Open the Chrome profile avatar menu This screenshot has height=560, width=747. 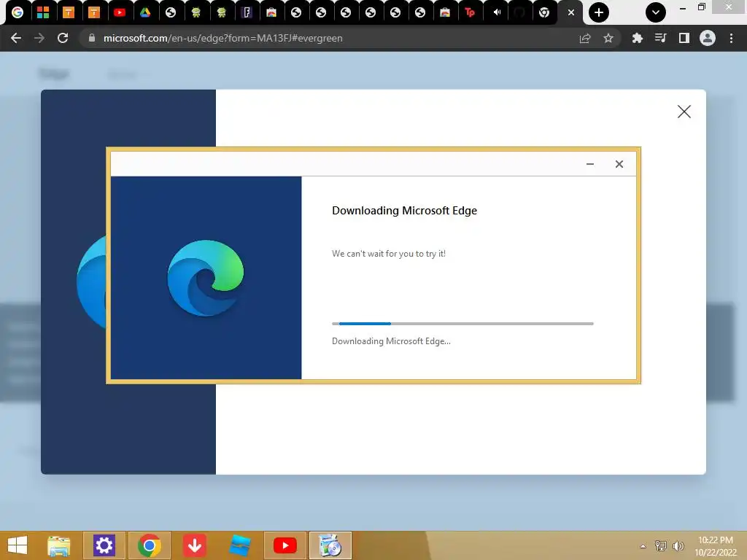click(x=708, y=38)
